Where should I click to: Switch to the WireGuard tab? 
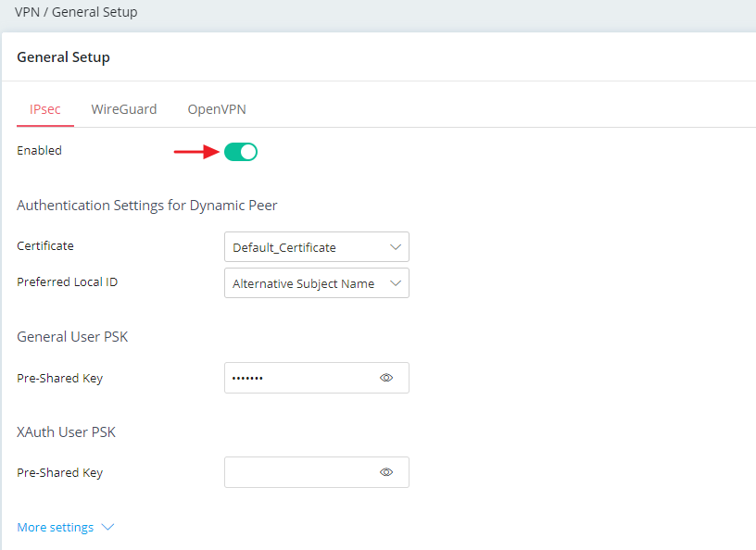point(123,109)
